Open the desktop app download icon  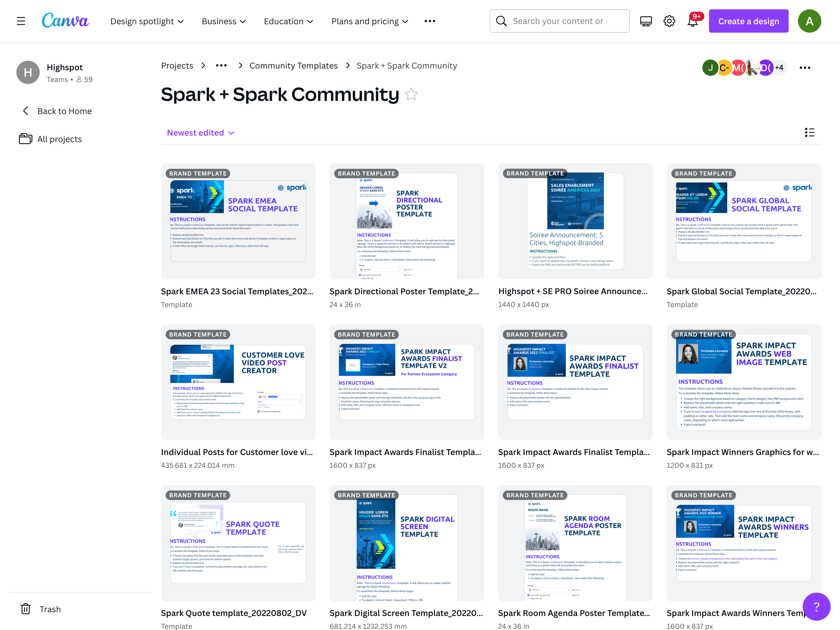pyautogui.click(x=646, y=21)
